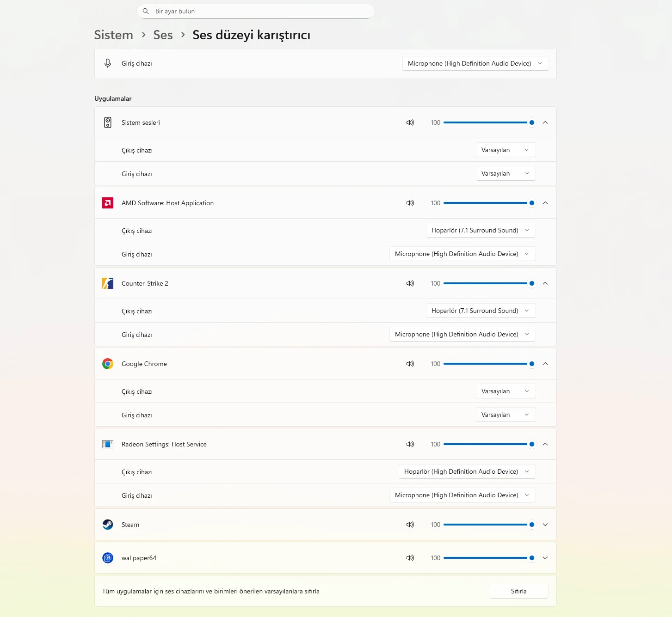The image size is (672, 617).
Task: Navigate to Ses breadcrumb page
Action: (x=163, y=35)
